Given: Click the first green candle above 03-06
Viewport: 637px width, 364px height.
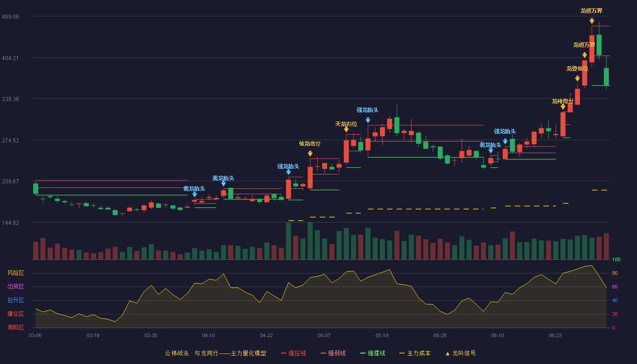Looking at the screenshot, I should [35, 188].
